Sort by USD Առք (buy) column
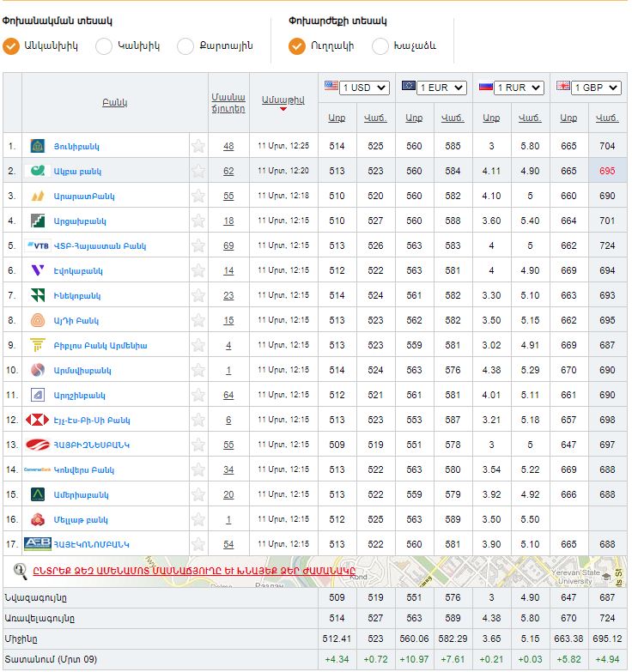Screen dimensions: 632x672 [x=337, y=118]
